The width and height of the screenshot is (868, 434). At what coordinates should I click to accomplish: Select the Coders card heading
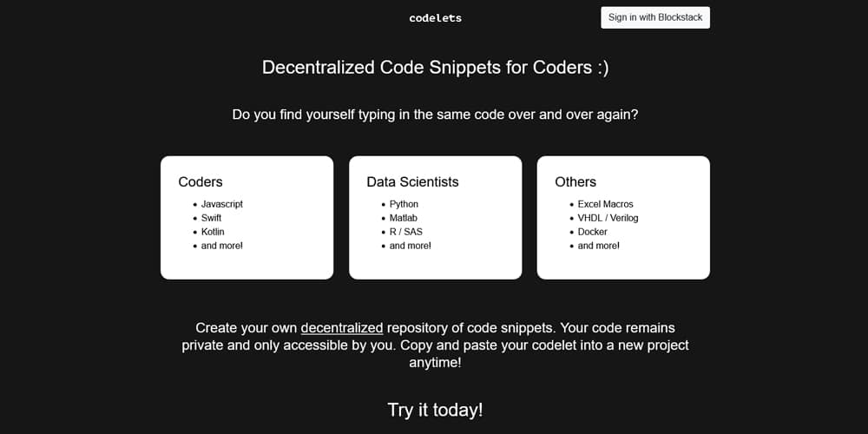tap(201, 182)
